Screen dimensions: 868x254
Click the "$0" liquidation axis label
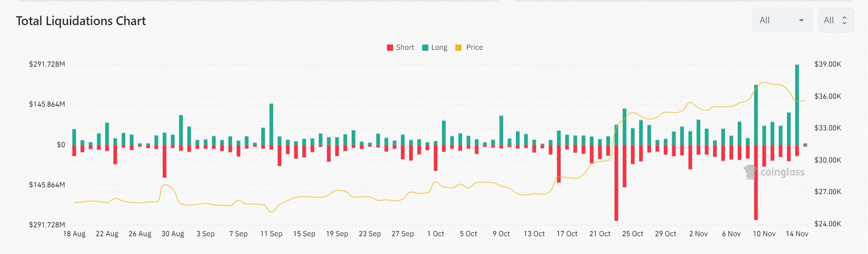tap(61, 145)
